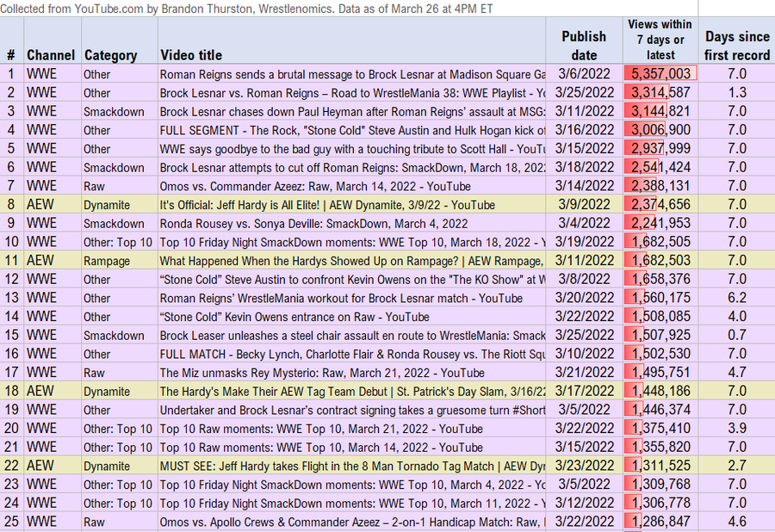
Task: Select "Steve Austin to confront Kevin Owens" title cell
Action: click(x=352, y=280)
